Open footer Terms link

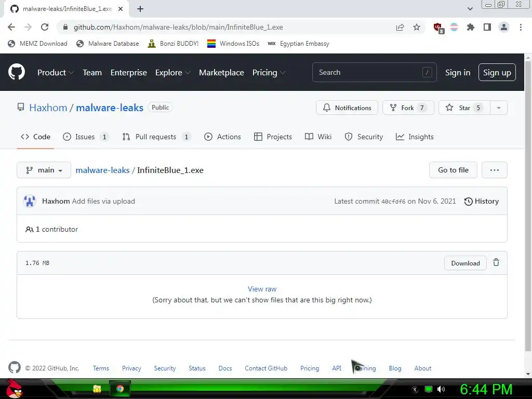101,368
